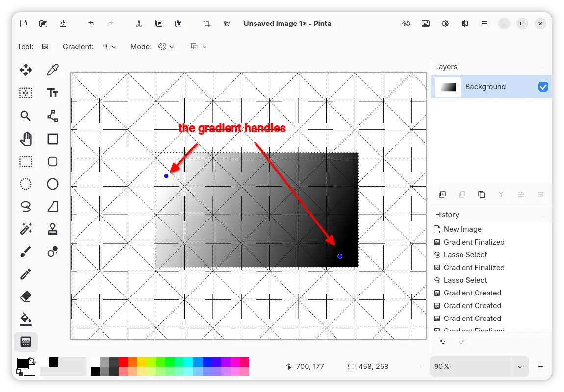
Task: Select the Magic Wand tool
Action: tap(26, 228)
